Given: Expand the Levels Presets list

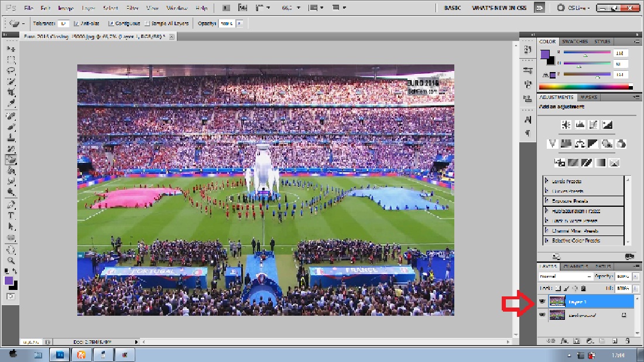Looking at the screenshot, I should (x=546, y=182).
